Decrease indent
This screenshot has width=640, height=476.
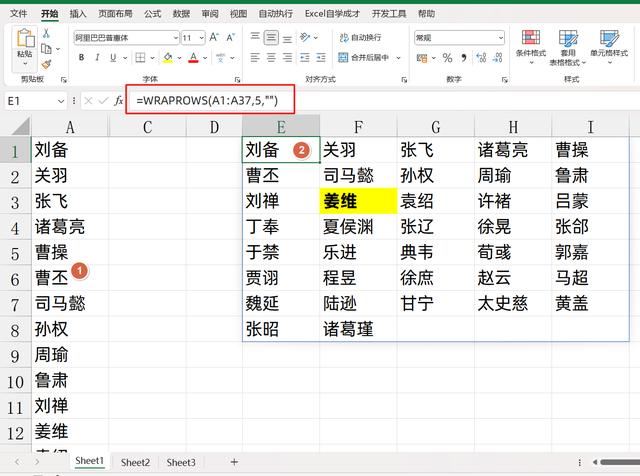click(305, 58)
